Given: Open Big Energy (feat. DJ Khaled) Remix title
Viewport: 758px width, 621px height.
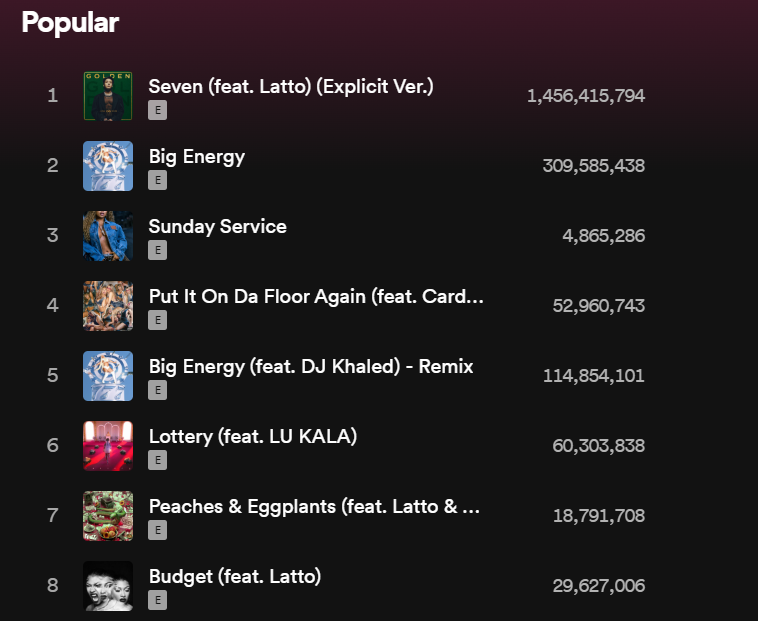Looking at the screenshot, I should (x=311, y=366).
